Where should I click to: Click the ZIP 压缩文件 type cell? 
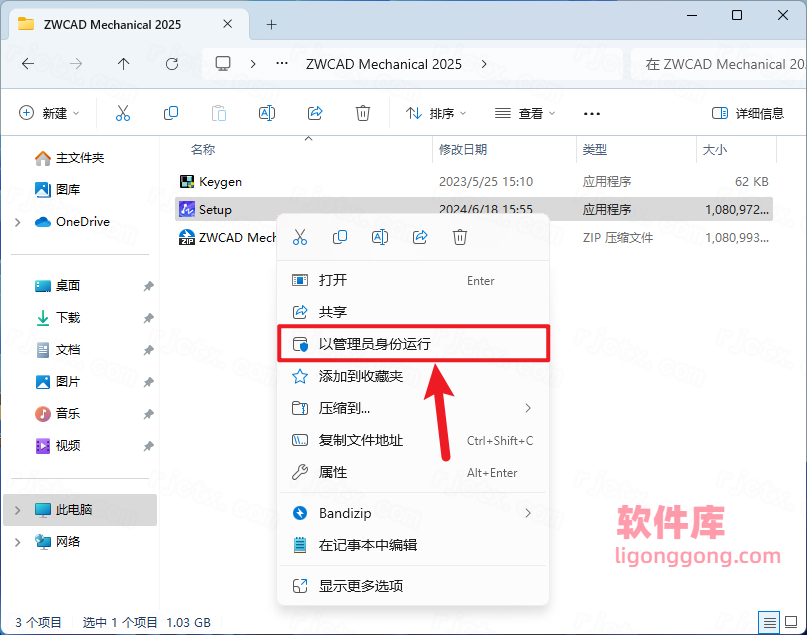point(618,238)
